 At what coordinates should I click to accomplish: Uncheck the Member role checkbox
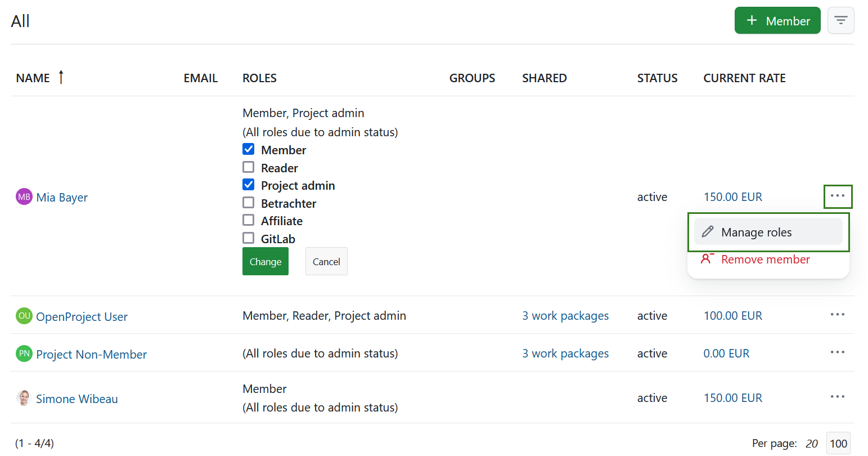tap(248, 149)
